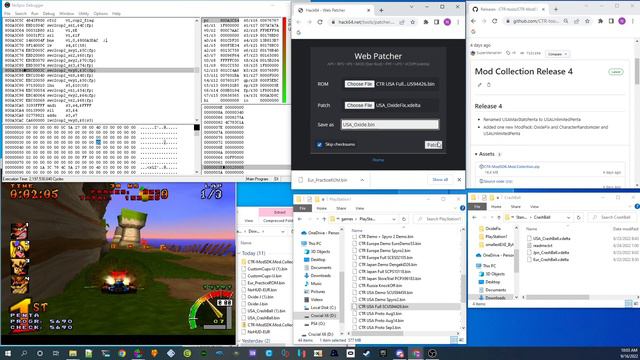Screen dimensions: 640x360
Task: Open extensions puzzle icon in GitHub browser
Action: [x=600, y=21]
